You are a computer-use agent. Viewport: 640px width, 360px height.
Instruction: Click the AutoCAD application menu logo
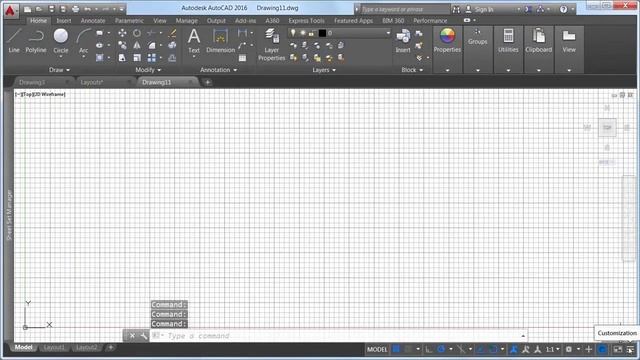click(x=10, y=11)
